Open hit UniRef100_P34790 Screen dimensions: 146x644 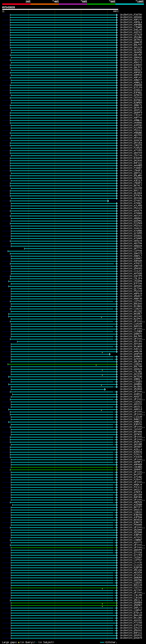tap(131, 15)
